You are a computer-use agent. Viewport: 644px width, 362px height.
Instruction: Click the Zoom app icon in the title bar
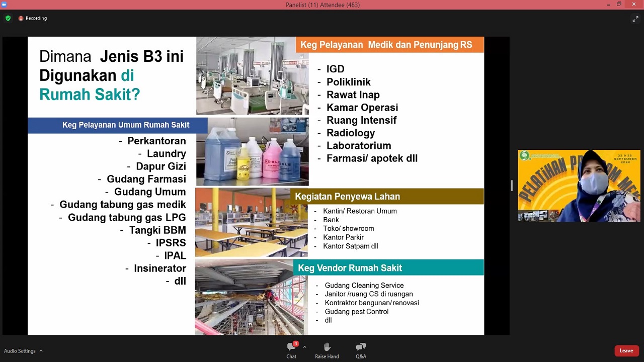[x=4, y=5]
